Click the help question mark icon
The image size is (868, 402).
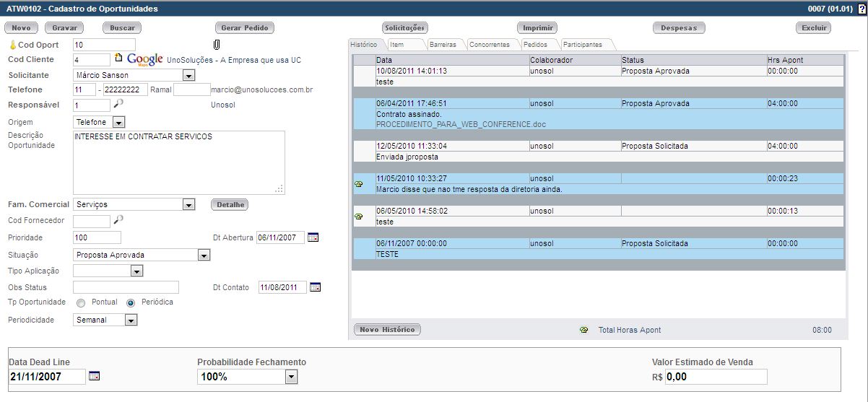(x=862, y=9)
